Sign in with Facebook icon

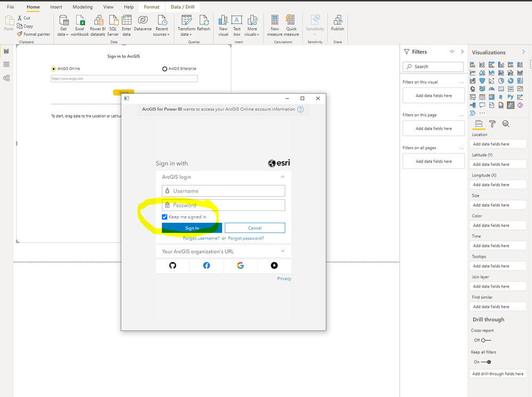tap(207, 265)
